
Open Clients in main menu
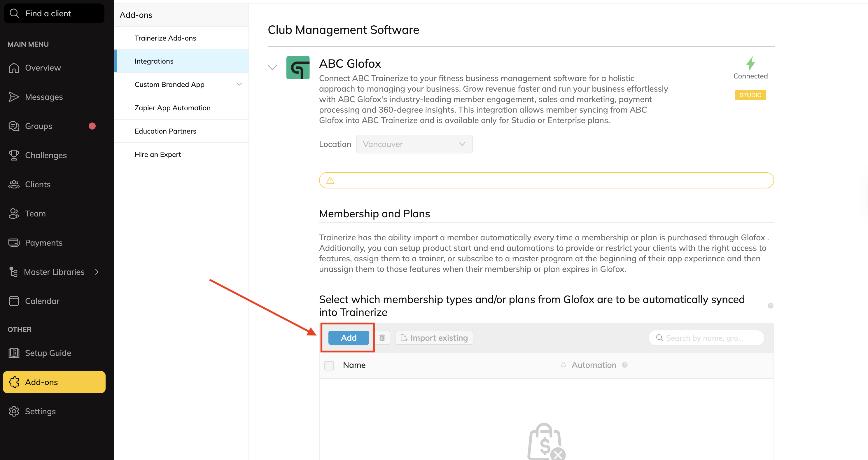(38, 184)
